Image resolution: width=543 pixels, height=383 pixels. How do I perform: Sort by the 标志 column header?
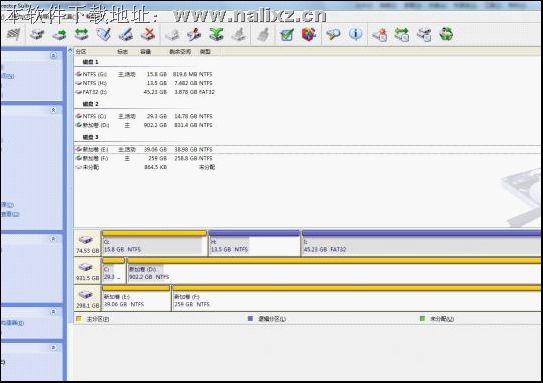point(122,52)
